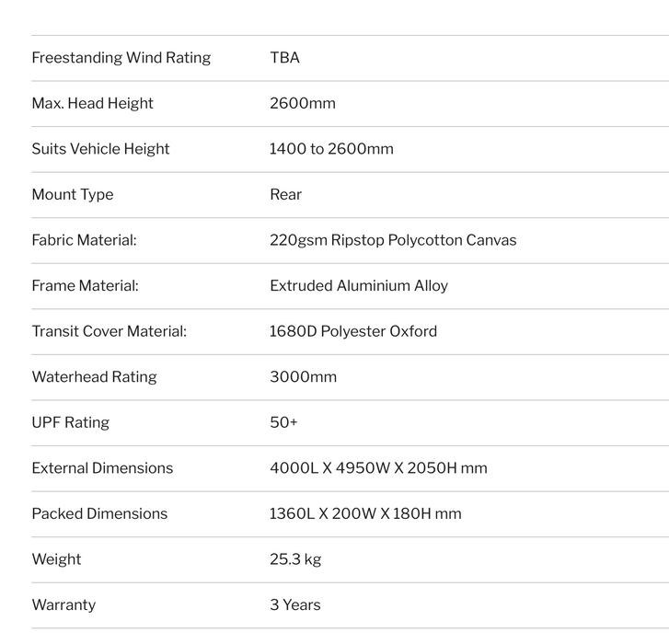Click the Mount Type label

[x=73, y=194]
